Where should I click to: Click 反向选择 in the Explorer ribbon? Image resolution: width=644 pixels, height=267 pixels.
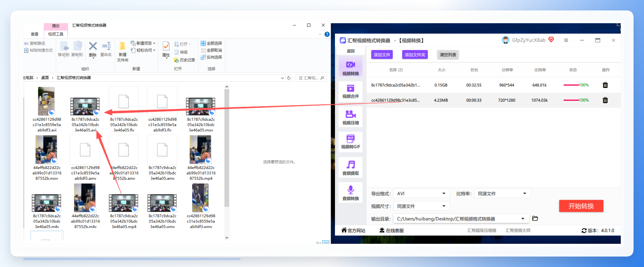(211, 57)
